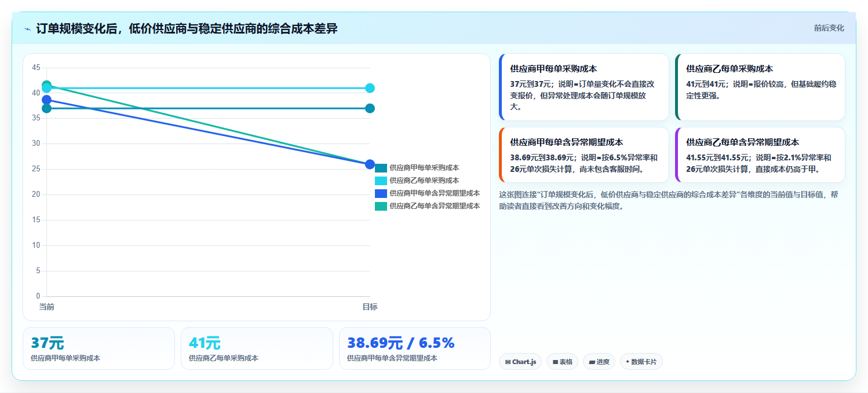Click teal data point at 当前 value 37
This screenshot has width=868, height=393.
click(x=47, y=108)
